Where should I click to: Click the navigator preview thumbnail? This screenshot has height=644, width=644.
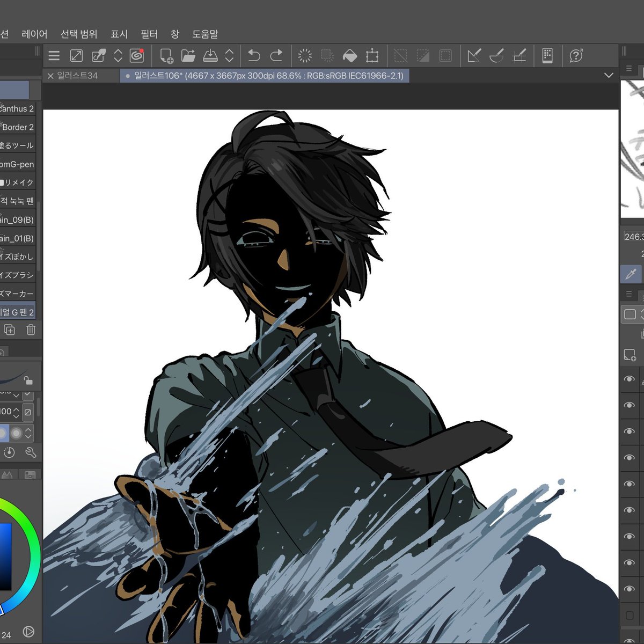pyautogui.click(x=632, y=149)
